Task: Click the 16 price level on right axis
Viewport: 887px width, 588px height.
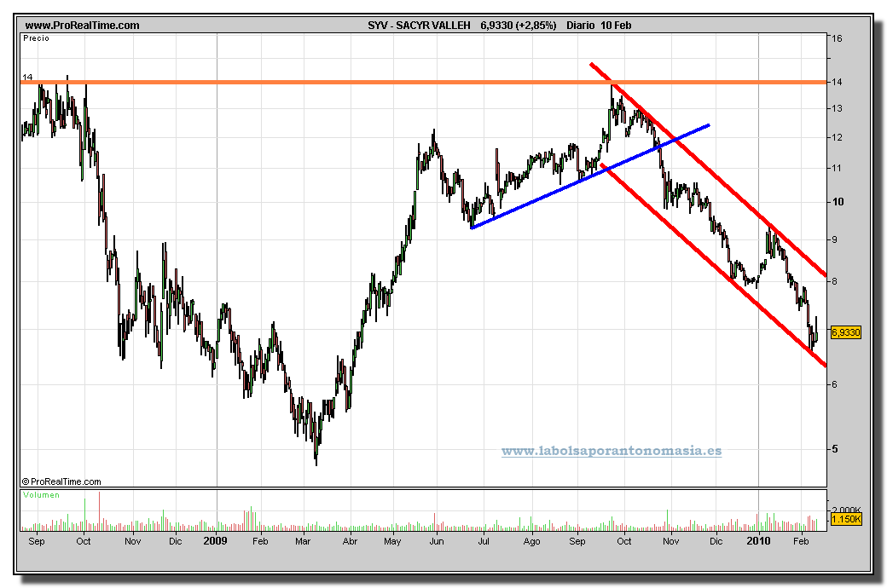Action: tap(837, 38)
